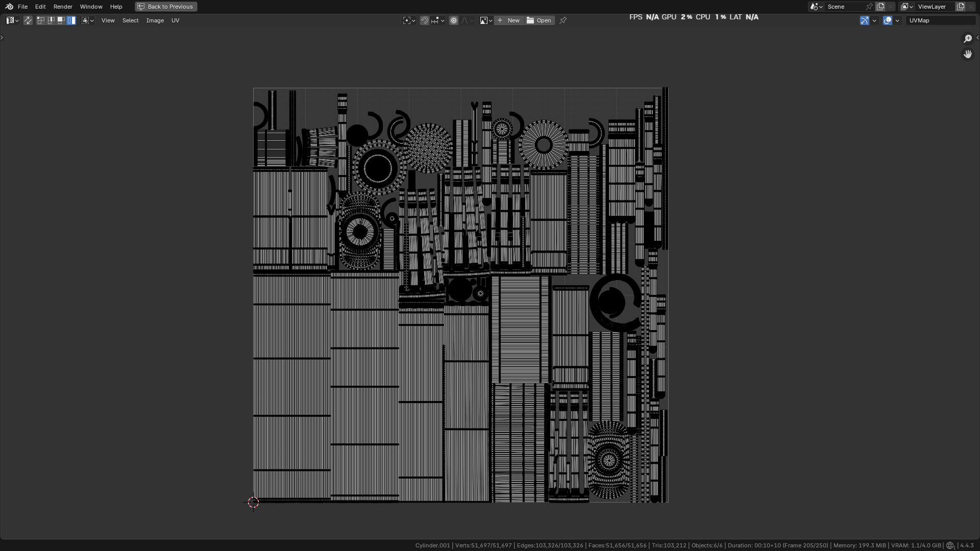Select face selection mode icon

coord(61,20)
